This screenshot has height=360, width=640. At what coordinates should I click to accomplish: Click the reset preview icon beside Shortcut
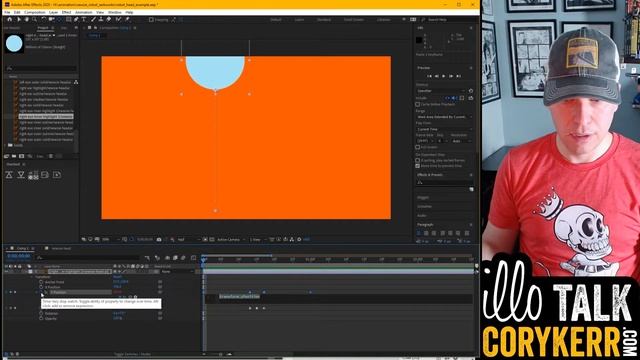[471, 91]
